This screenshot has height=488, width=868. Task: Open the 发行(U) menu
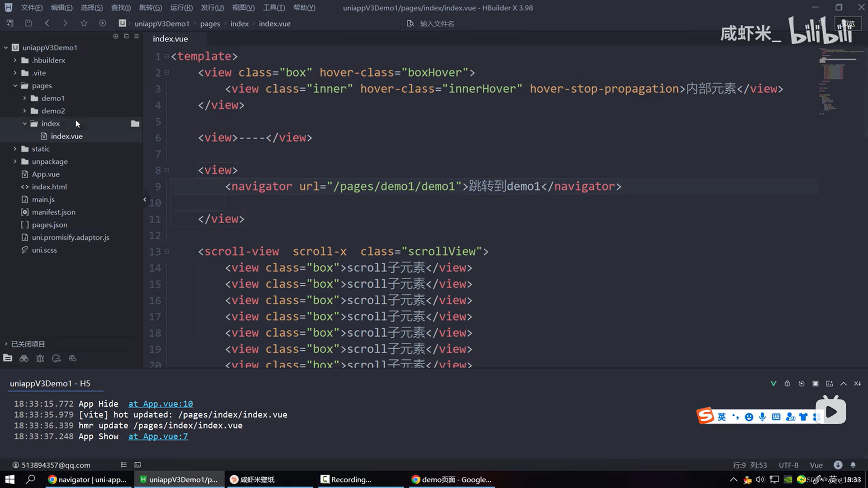tap(212, 8)
